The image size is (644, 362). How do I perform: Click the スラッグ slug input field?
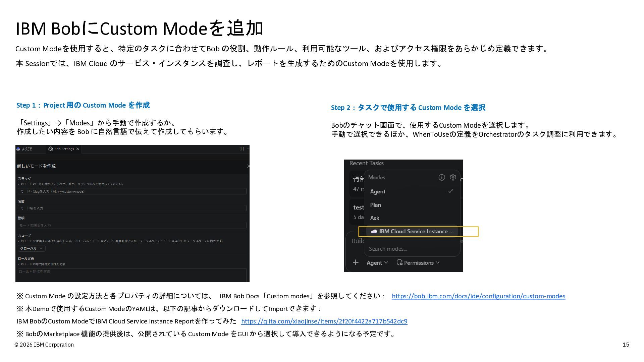132,191
